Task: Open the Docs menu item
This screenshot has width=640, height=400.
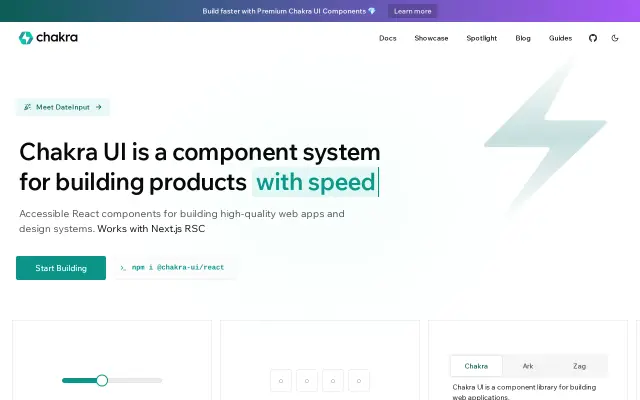Action: (x=387, y=38)
